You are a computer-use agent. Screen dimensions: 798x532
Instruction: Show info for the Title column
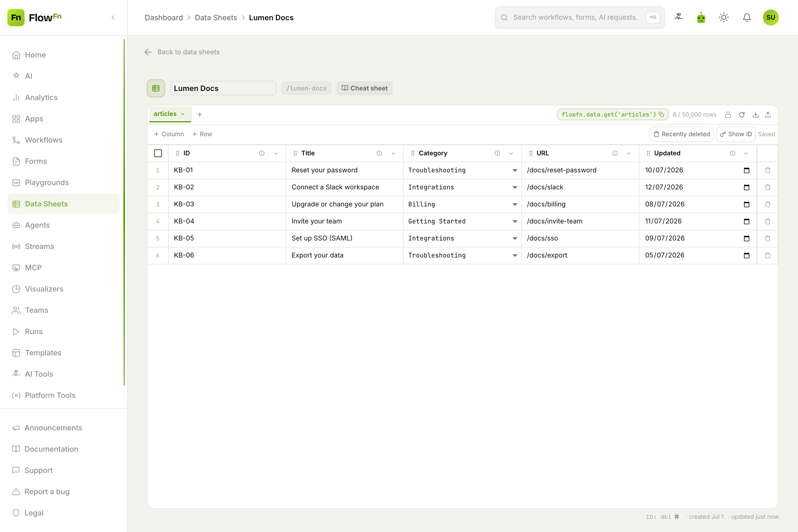pos(379,153)
